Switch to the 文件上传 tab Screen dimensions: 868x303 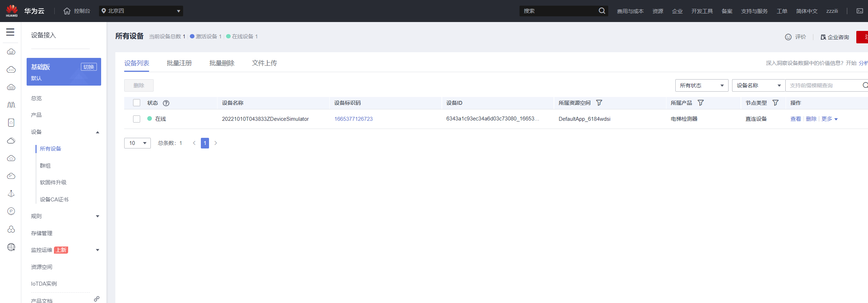264,63
